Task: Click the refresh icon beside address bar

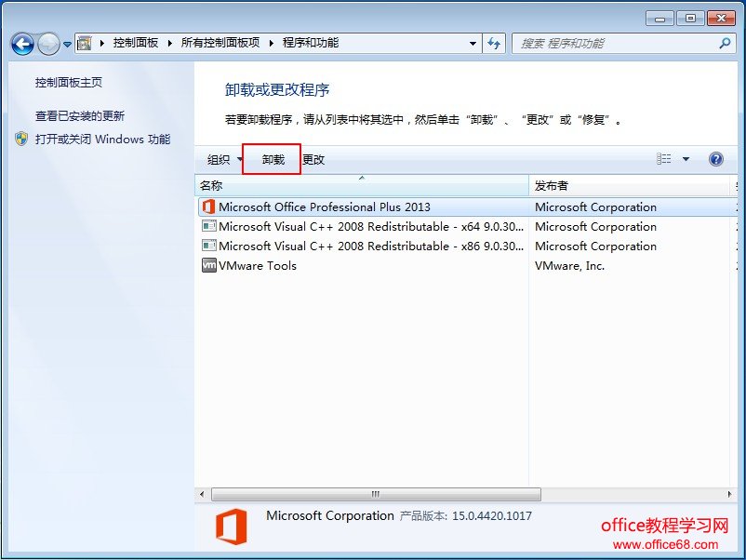Action: pyautogui.click(x=494, y=44)
